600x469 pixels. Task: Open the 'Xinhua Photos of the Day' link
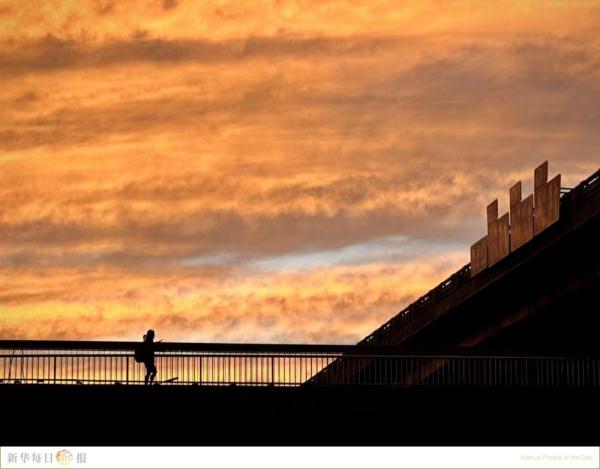tap(556, 458)
